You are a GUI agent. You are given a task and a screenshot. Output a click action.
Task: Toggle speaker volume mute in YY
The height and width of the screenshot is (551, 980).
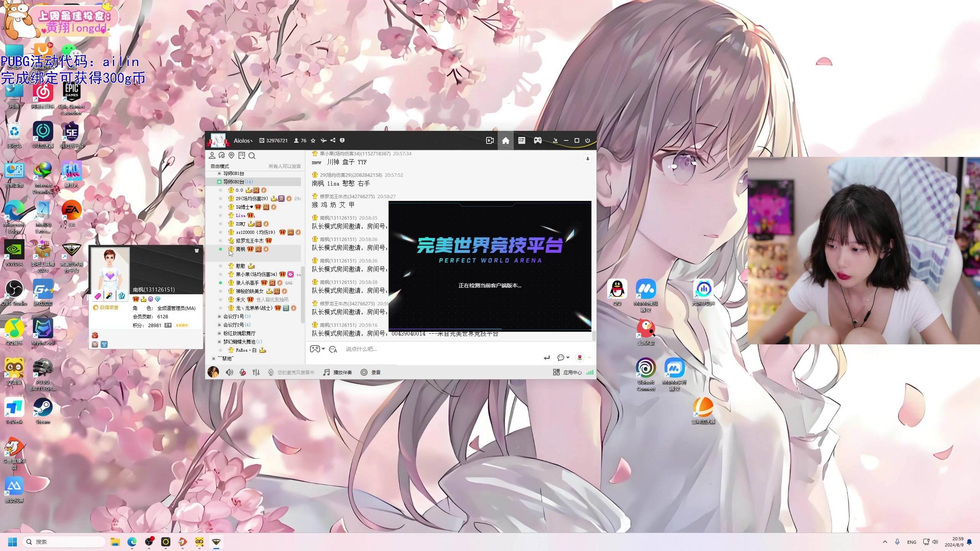pyautogui.click(x=229, y=372)
